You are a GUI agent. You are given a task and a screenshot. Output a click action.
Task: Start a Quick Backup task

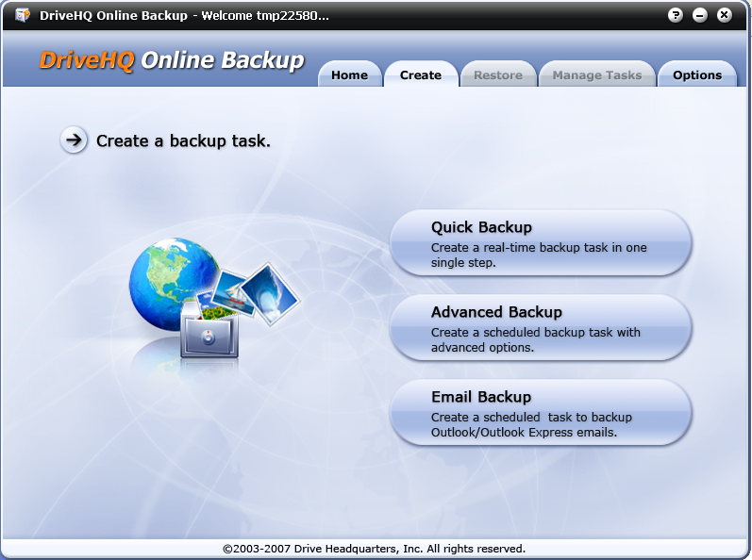click(541, 243)
